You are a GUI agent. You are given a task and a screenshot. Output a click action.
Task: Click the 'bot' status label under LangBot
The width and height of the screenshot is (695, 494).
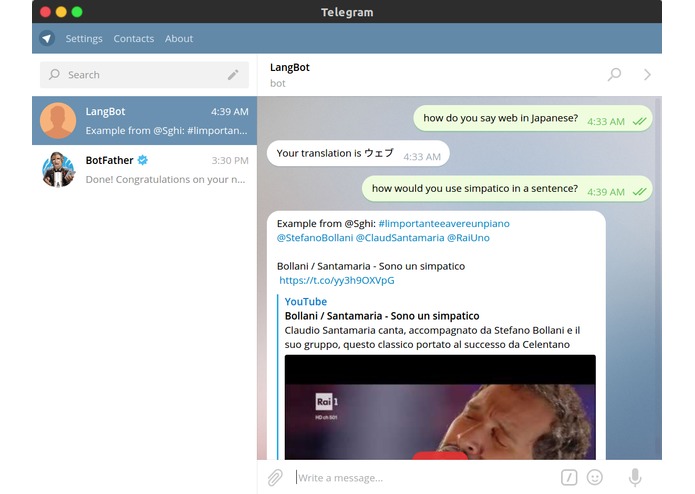point(278,83)
